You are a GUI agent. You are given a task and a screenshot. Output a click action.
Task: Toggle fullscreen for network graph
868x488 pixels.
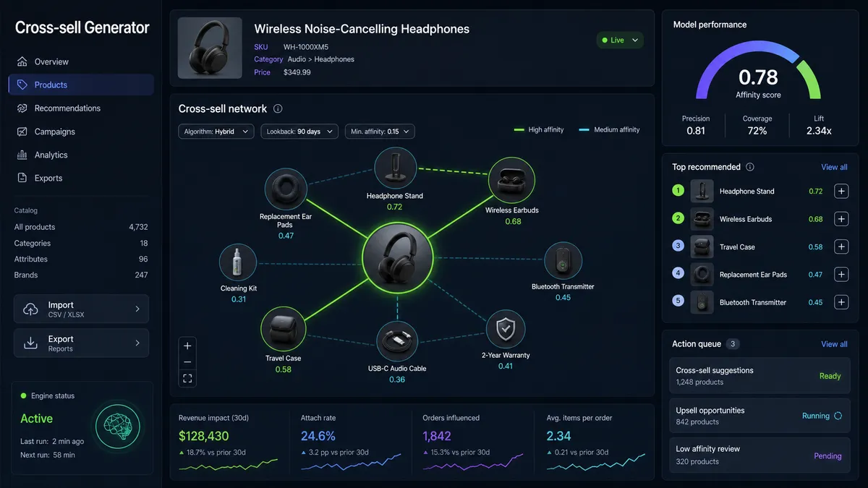click(x=187, y=378)
